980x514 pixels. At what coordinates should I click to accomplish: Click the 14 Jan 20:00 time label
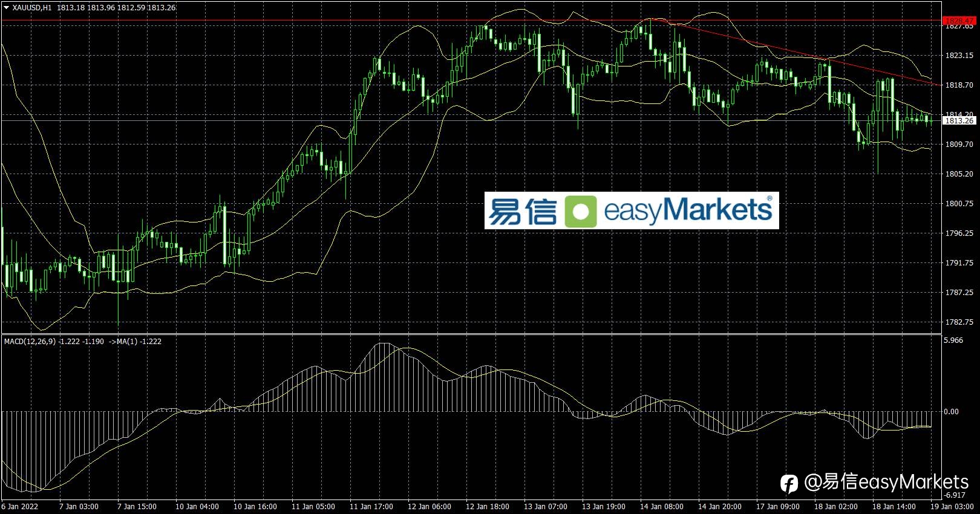tap(720, 507)
